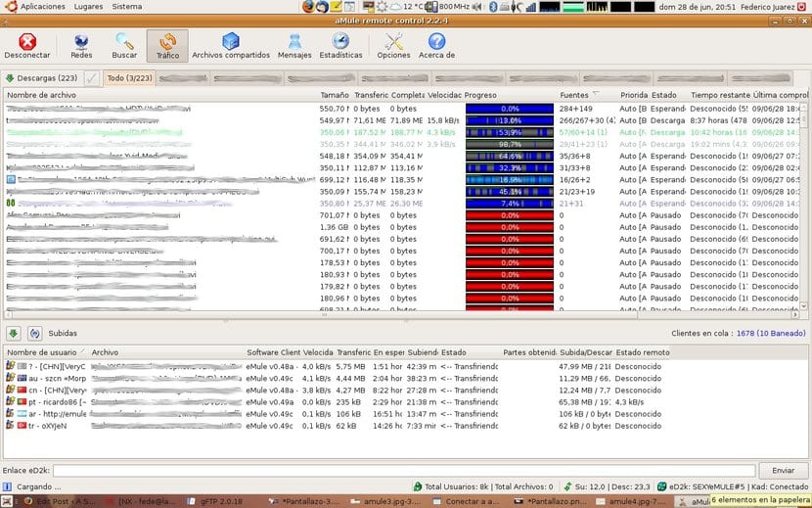Select the download row sized 1,36 GB
This screenshot has width=812, height=508.
pyautogui.click(x=402, y=227)
